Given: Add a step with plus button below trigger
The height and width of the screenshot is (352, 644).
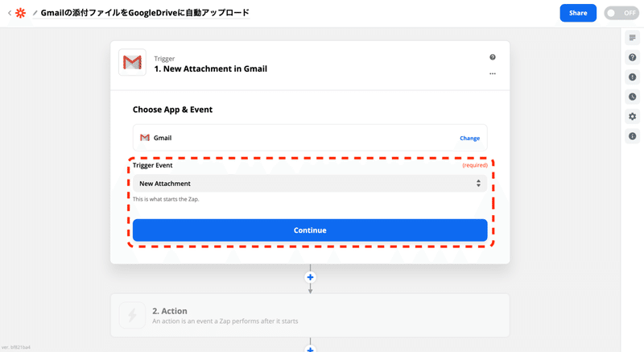Looking at the screenshot, I should 310,277.
